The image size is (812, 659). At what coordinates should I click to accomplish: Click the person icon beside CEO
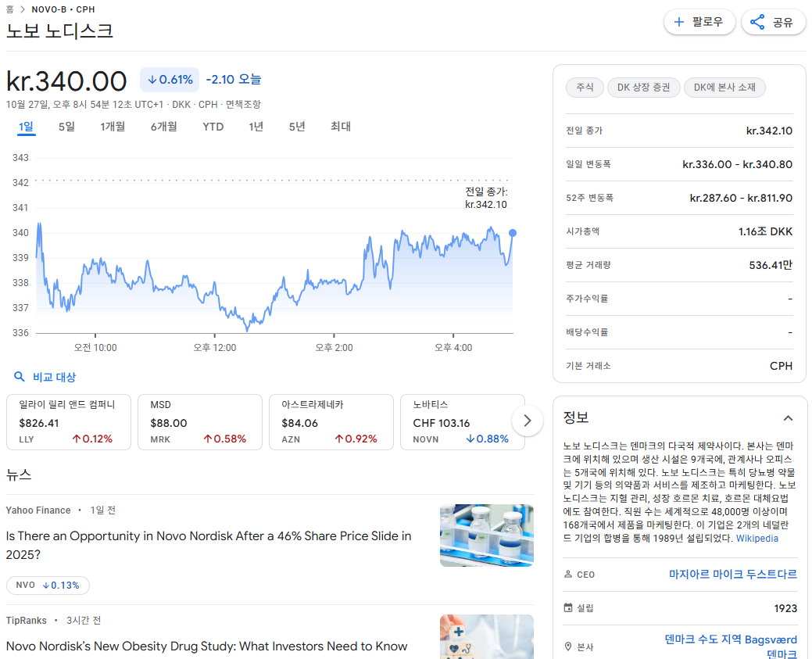(x=568, y=574)
